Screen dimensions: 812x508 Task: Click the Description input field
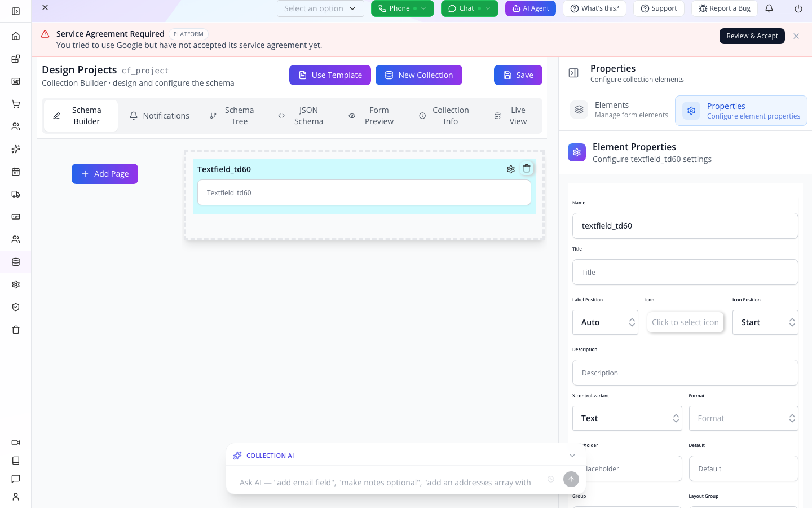pos(685,373)
